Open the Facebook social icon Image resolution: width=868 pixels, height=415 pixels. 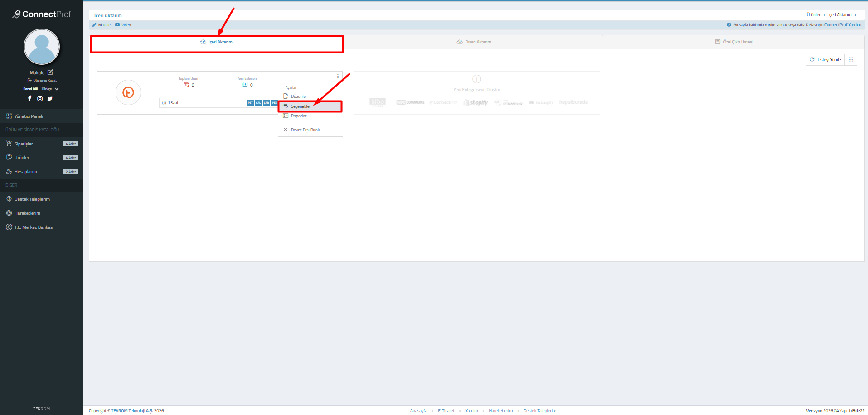(30, 98)
